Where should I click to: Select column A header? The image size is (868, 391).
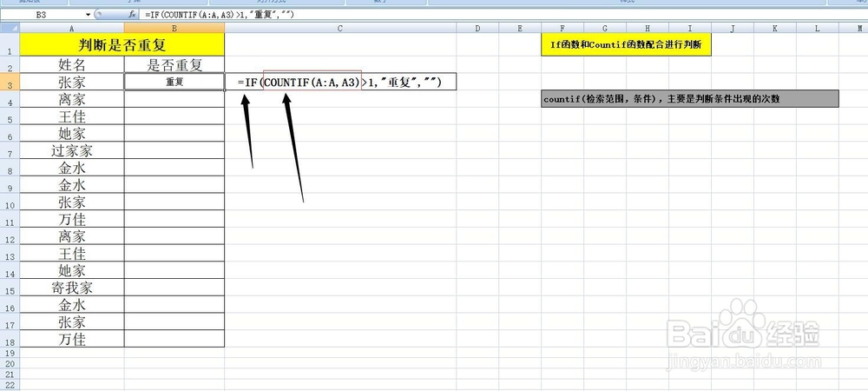point(72,28)
